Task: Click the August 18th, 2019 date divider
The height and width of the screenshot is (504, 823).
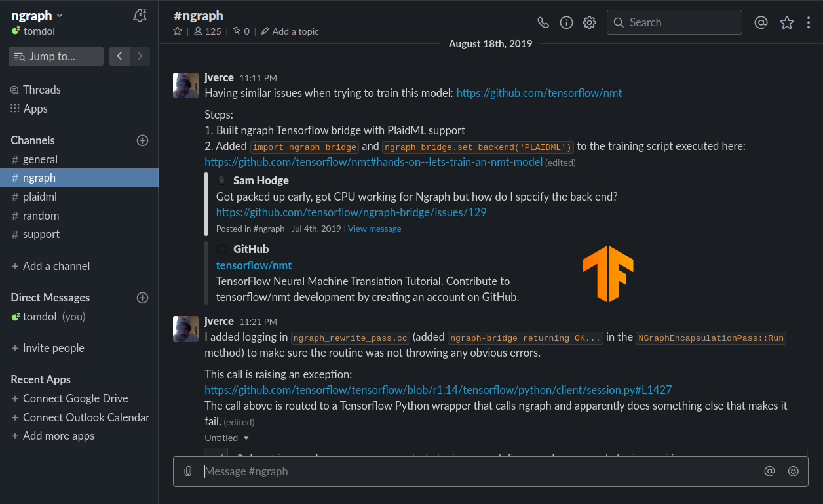Action: 491,44
